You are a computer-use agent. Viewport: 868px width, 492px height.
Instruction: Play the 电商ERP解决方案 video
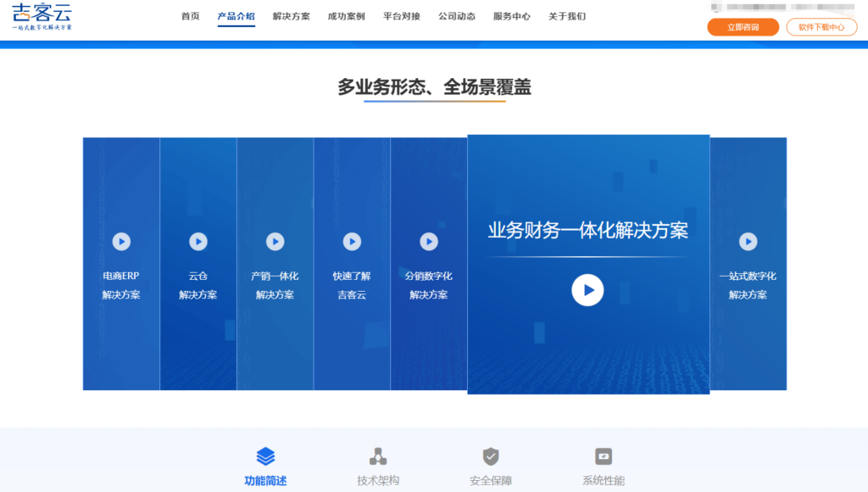[x=121, y=242]
